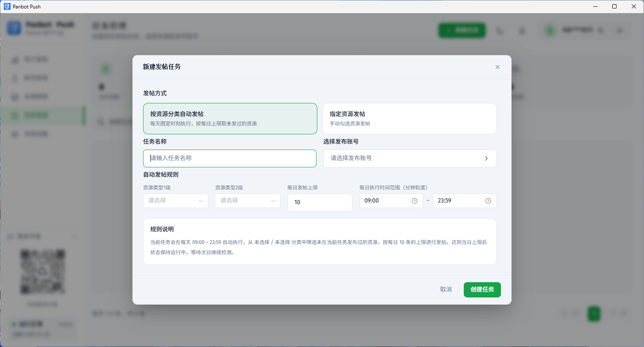
Task: Click the 每日执行时间范围（分钟粒度）label
Action: pos(394,188)
